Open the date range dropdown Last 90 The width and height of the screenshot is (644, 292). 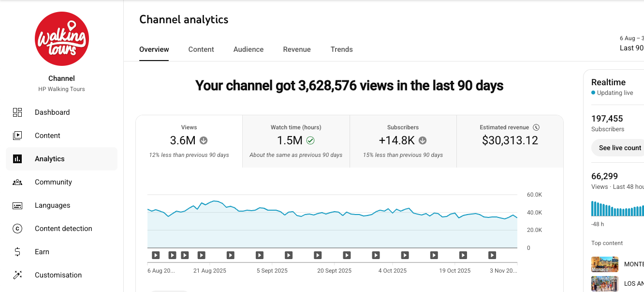pyautogui.click(x=631, y=48)
